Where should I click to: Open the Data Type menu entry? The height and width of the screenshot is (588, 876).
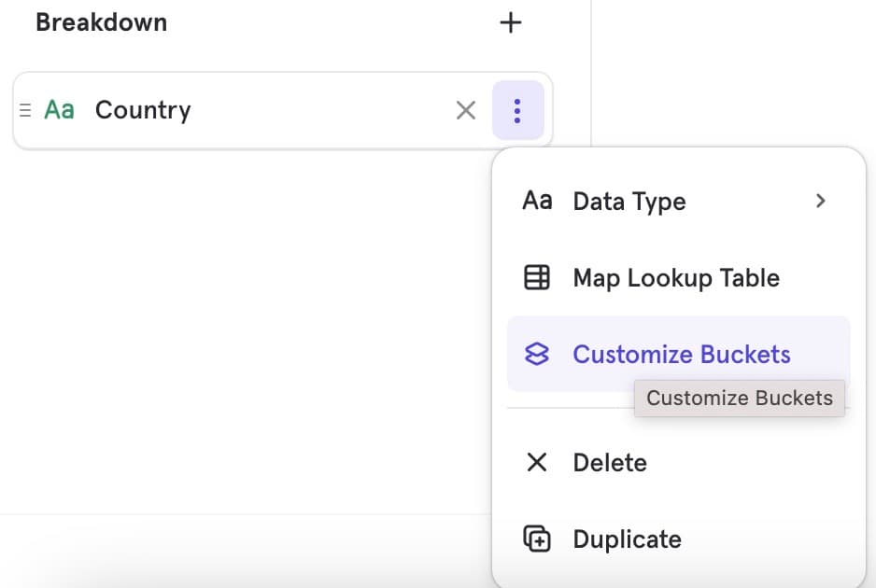tap(629, 202)
